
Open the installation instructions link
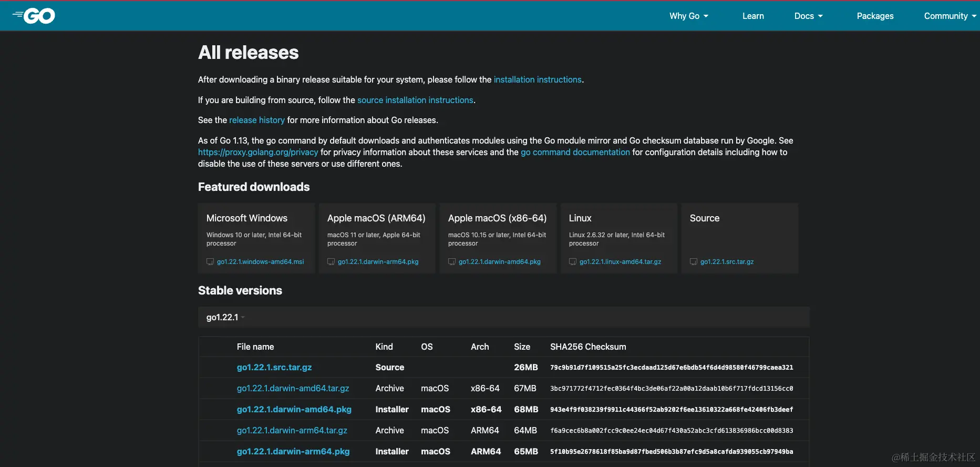(538, 79)
